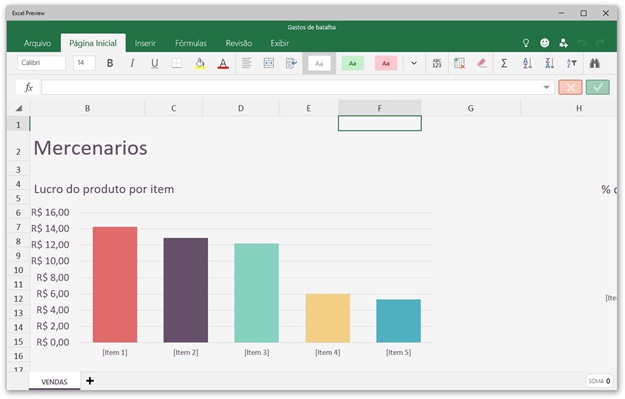The height and width of the screenshot is (399, 625).
Task: Click the red [Item 1] bar
Action: [x=115, y=285]
